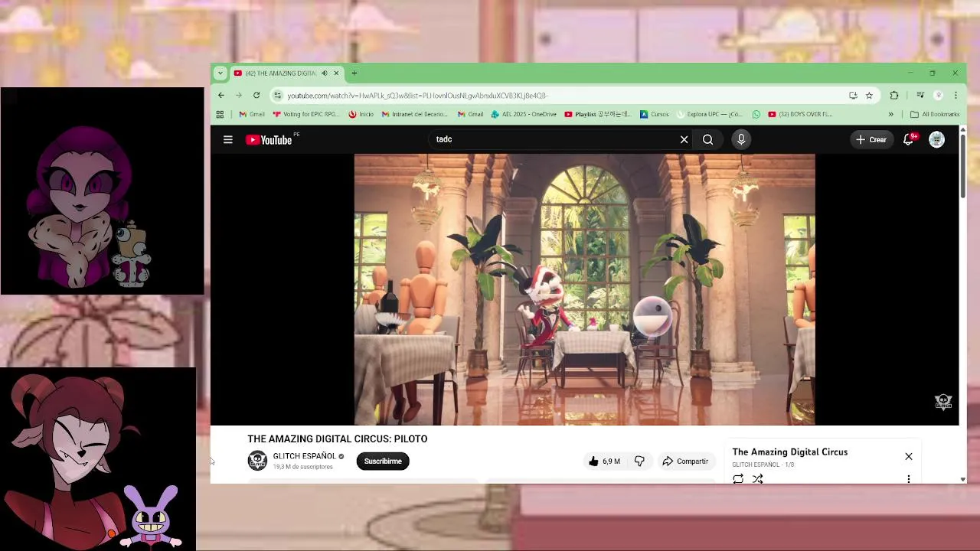The image size is (980, 551).
Task: Open Intranet del Becario bookmark
Action: click(414, 115)
